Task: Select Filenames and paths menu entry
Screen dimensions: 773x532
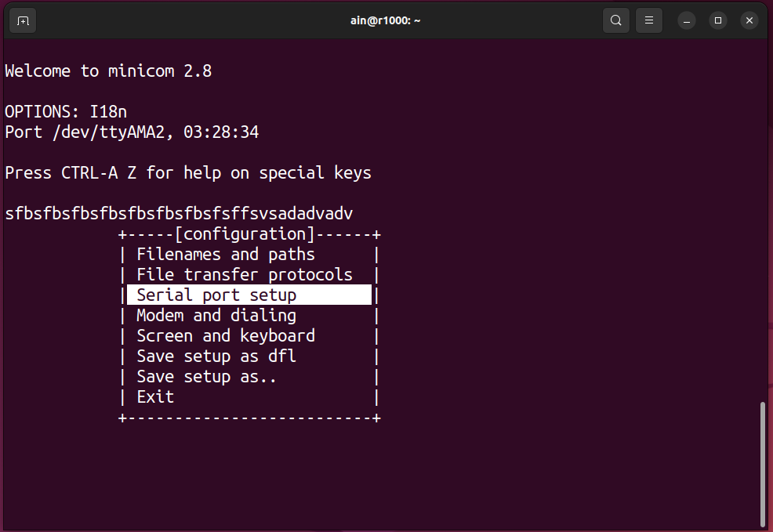Action: pos(226,254)
